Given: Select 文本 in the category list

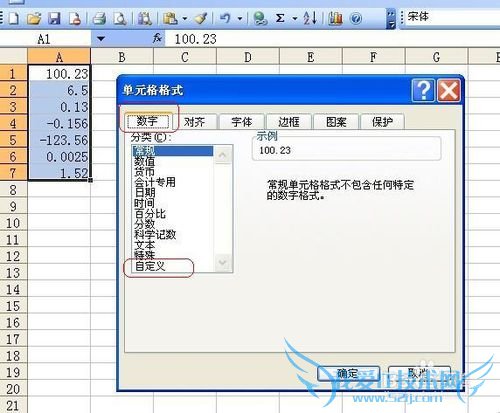Looking at the screenshot, I should click(173, 245).
